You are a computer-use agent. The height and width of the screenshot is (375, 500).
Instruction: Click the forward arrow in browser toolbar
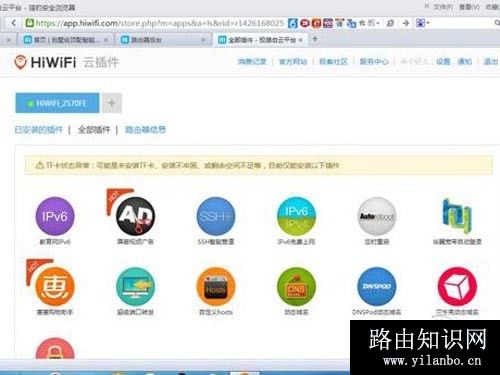click(x=406, y=23)
